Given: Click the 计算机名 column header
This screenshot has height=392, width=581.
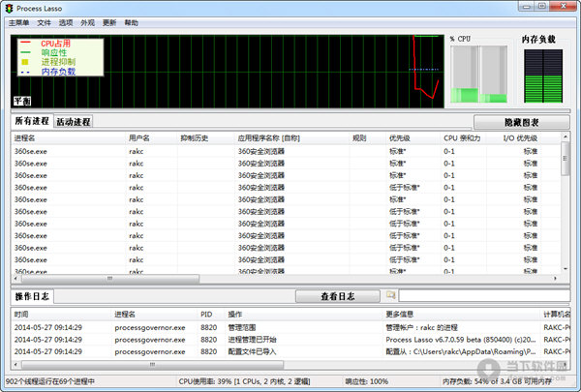Looking at the screenshot, I should (556, 315).
